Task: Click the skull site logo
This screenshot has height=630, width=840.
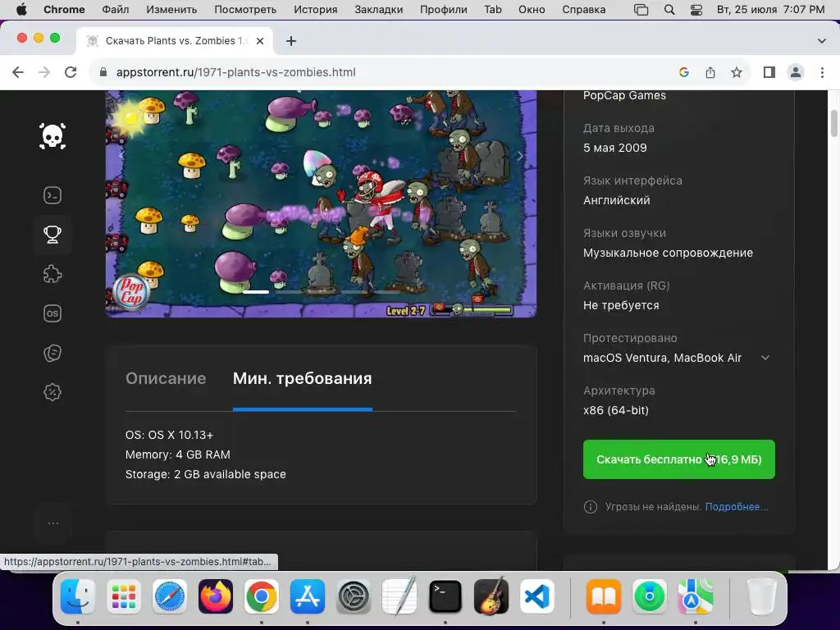Action: click(x=52, y=136)
